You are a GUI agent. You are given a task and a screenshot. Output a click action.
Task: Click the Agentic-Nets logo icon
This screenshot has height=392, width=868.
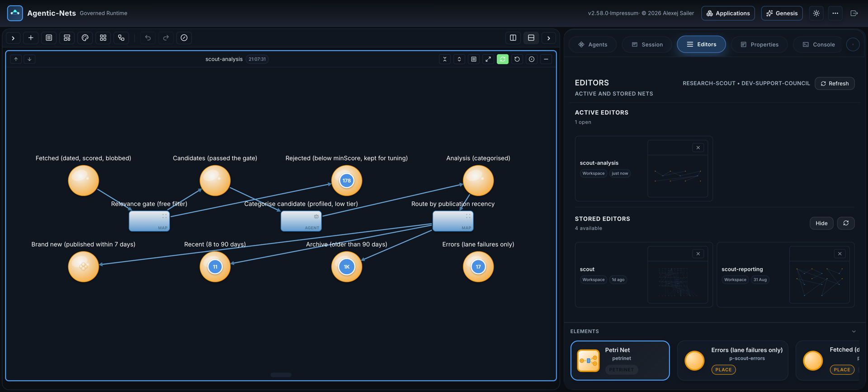[x=15, y=13]
